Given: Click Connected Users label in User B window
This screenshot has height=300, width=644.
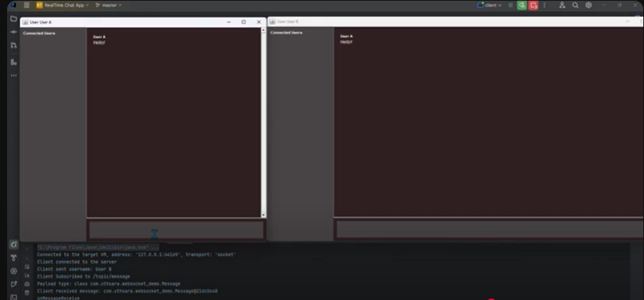Looking at the screenshot, I should 286,33.
